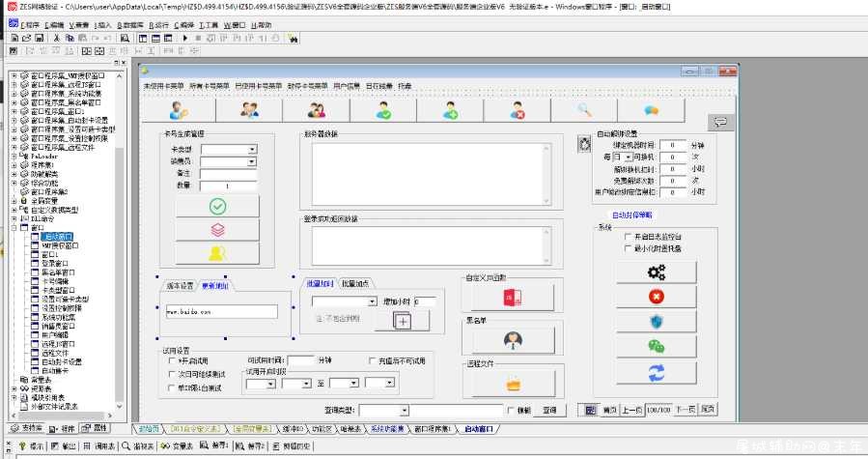Click the single user with key toolbar icon
868x459 pixels.
pyautogui.click(x=179, y=110)
